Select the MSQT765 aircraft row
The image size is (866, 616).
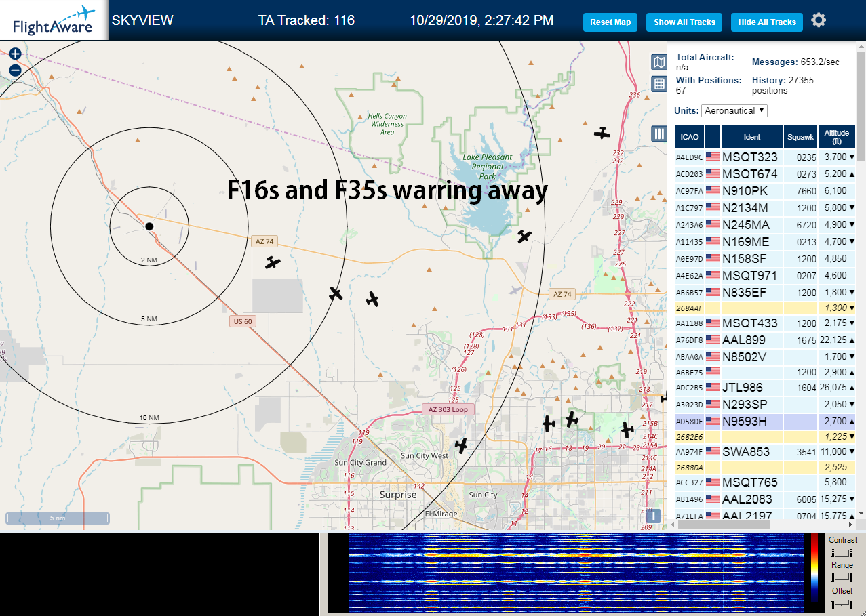point(766,482)
